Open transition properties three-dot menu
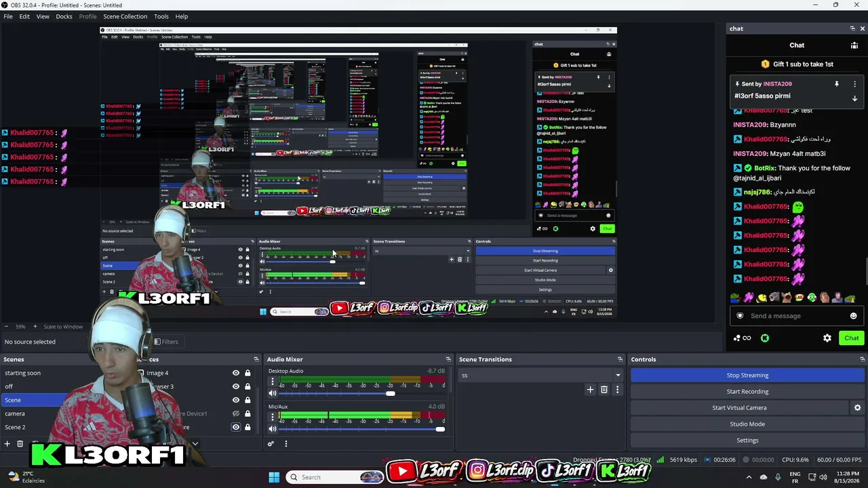The height and width of the screenshot is (488, 868). click(x=617, y=390)
